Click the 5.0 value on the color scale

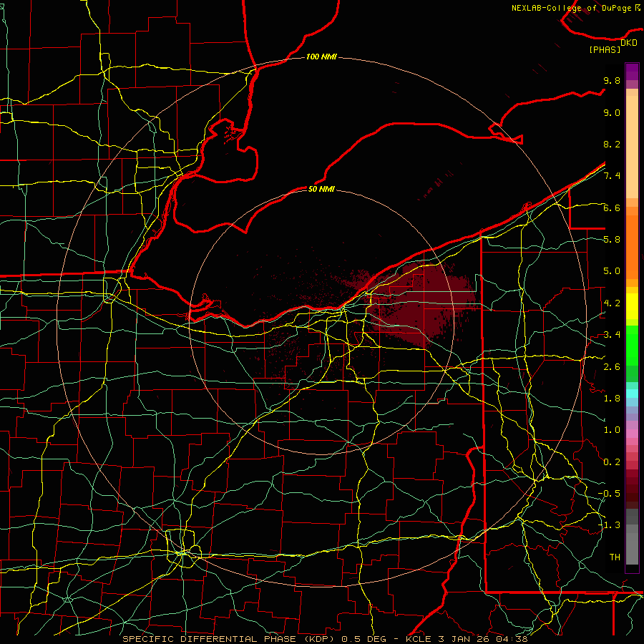click(x=612, y=271)
